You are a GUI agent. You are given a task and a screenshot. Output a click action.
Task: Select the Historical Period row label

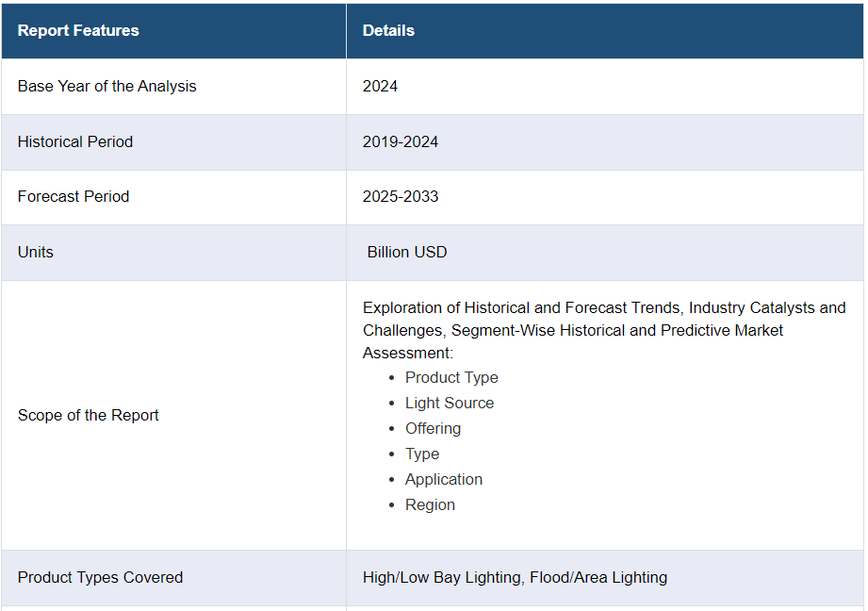coord(75,141)
